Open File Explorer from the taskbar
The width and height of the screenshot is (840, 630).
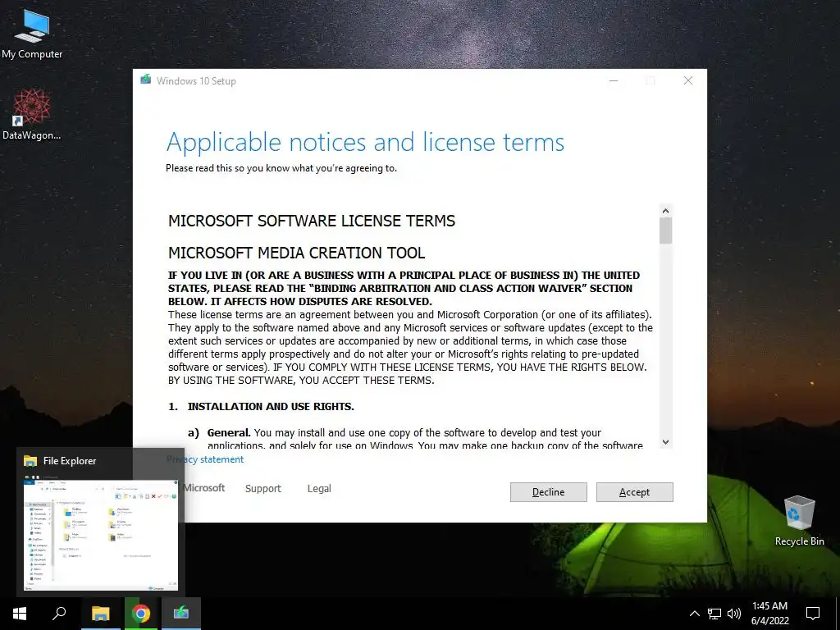101,614
